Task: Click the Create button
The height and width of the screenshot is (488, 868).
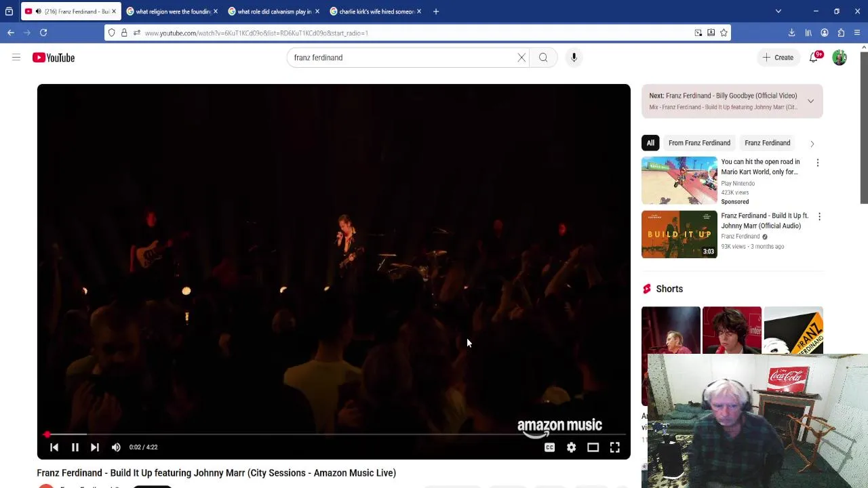Action: (x=777, y=58)
